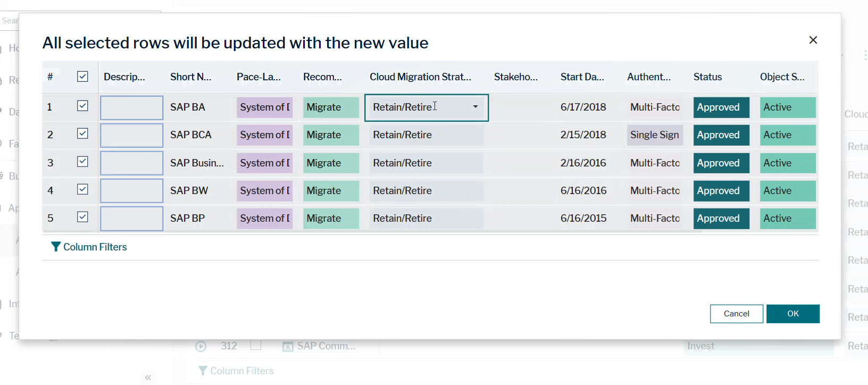Click the Single Sign authentication cell
This screenshot has width=868, height=385.
(655, 135)
